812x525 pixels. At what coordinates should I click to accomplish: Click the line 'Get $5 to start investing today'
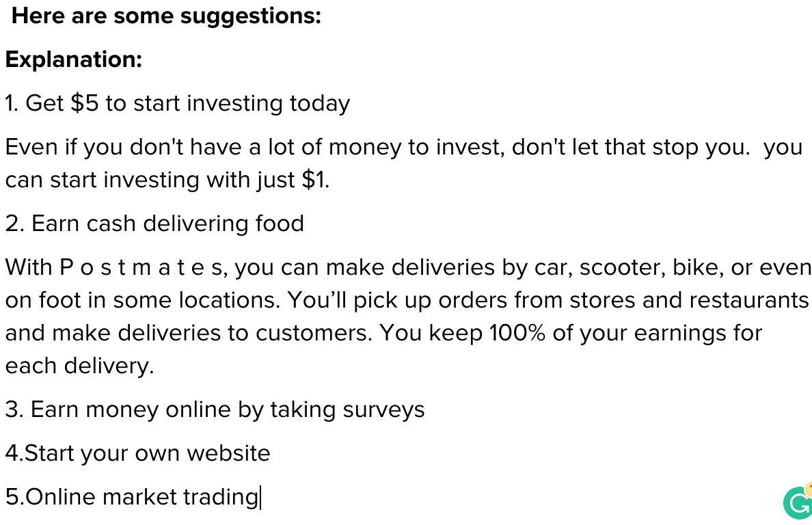pos(178,103)
